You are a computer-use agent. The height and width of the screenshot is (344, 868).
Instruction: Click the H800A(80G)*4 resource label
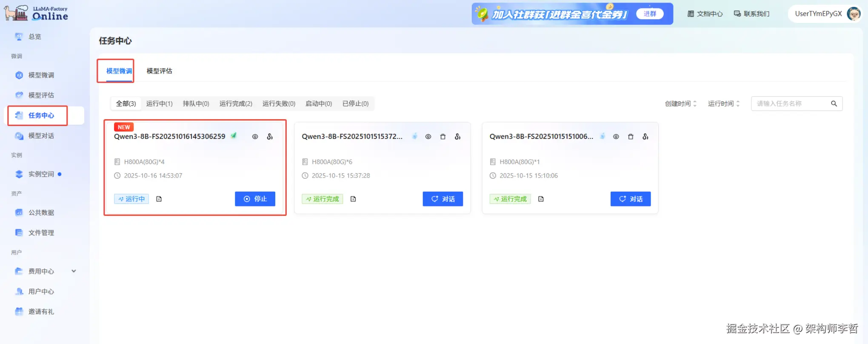click(x=144, y=162)
